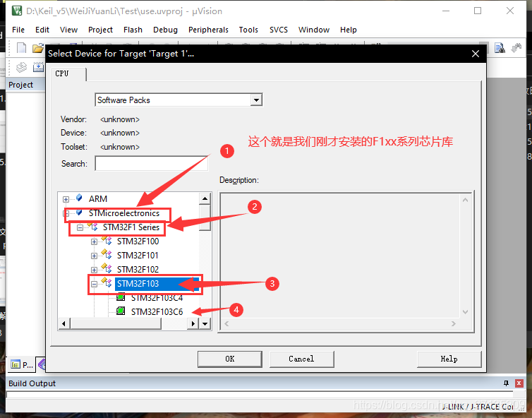Open the Help menu

(349, 30)
